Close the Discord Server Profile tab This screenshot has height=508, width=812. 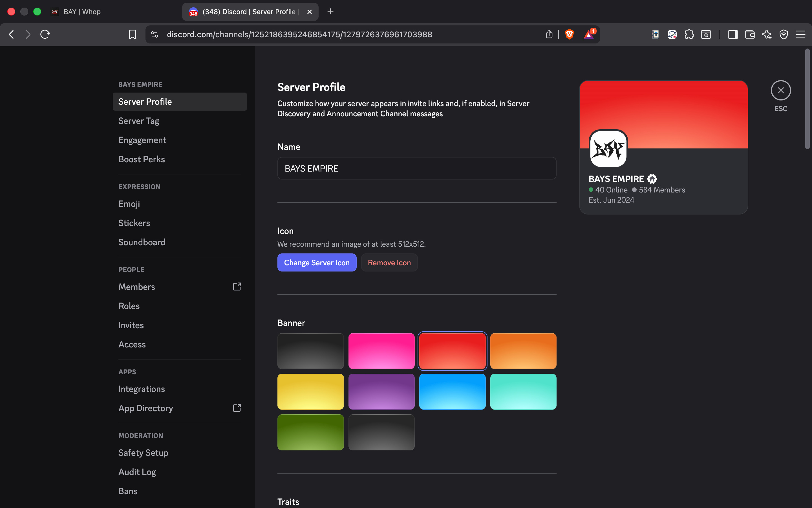[x=309, y=12]
